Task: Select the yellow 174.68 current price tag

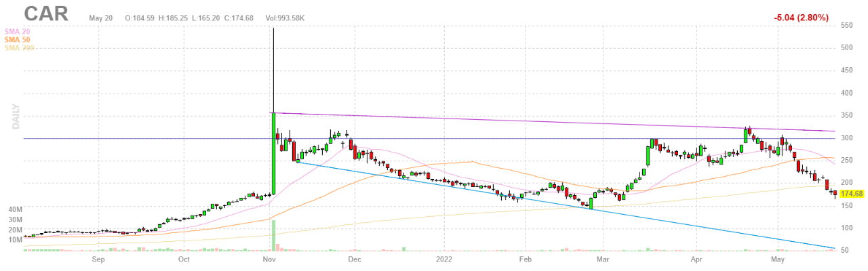Action: coord(851,194)
